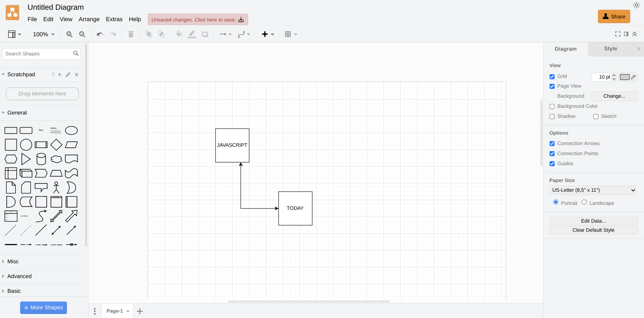
Task: Click the More Shapes button
Action: pyautogui.click(x=43, y=308)
